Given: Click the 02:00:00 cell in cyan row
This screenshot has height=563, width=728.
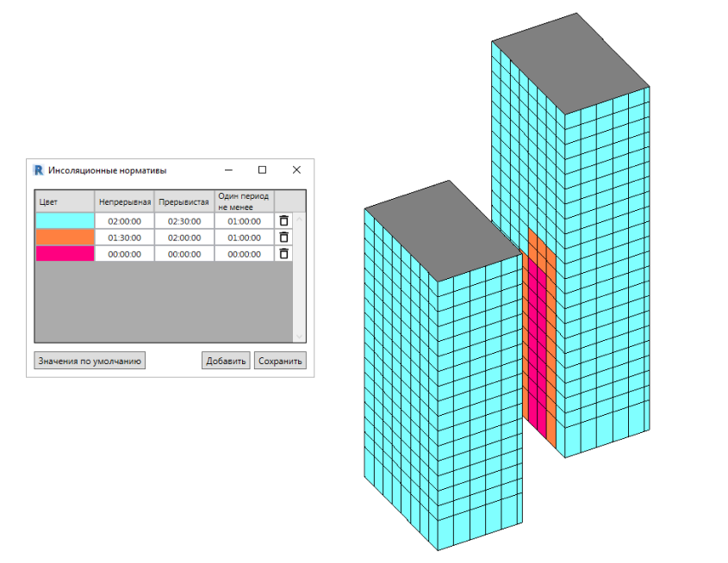Looking at the screenshot, I should point(124,221).
